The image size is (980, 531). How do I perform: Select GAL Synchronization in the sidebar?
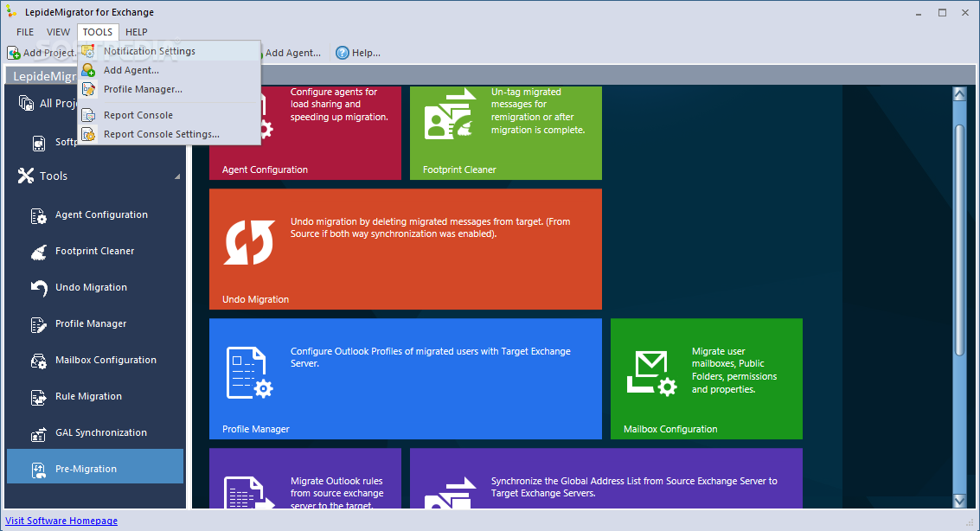[x=95, y=432]
